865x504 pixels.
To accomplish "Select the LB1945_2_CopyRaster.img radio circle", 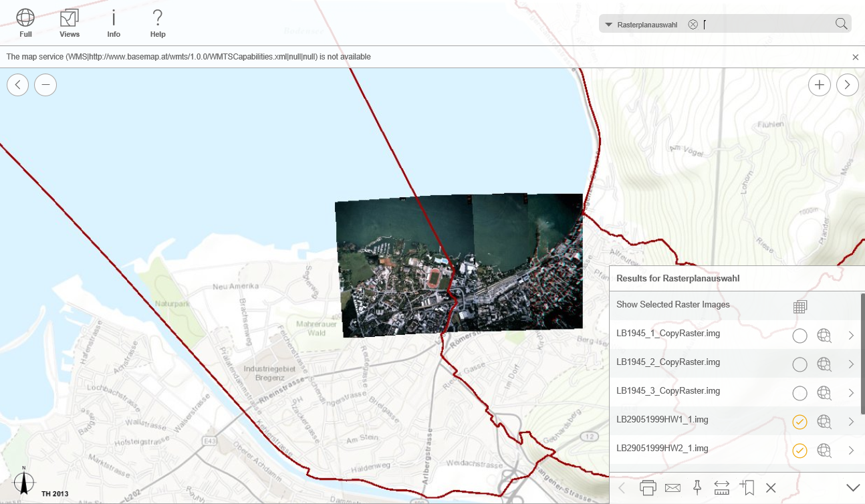I will click(x=799, y=364).
